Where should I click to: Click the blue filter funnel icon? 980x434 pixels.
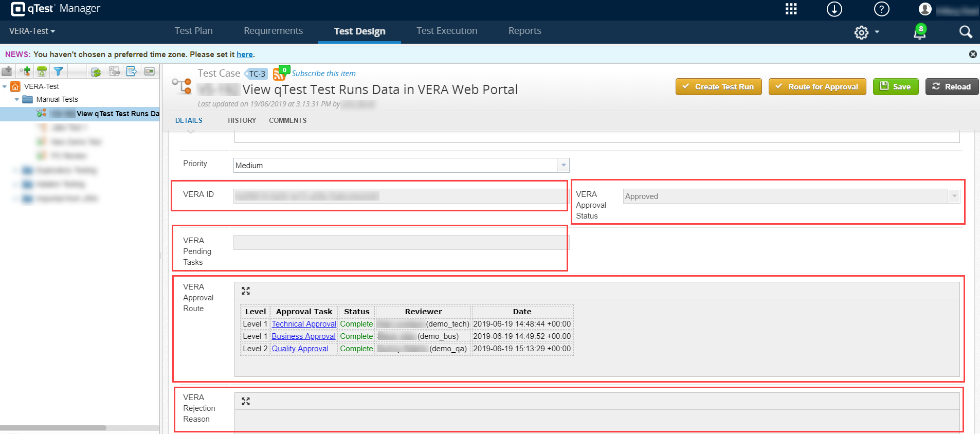[x=59, y=71]
